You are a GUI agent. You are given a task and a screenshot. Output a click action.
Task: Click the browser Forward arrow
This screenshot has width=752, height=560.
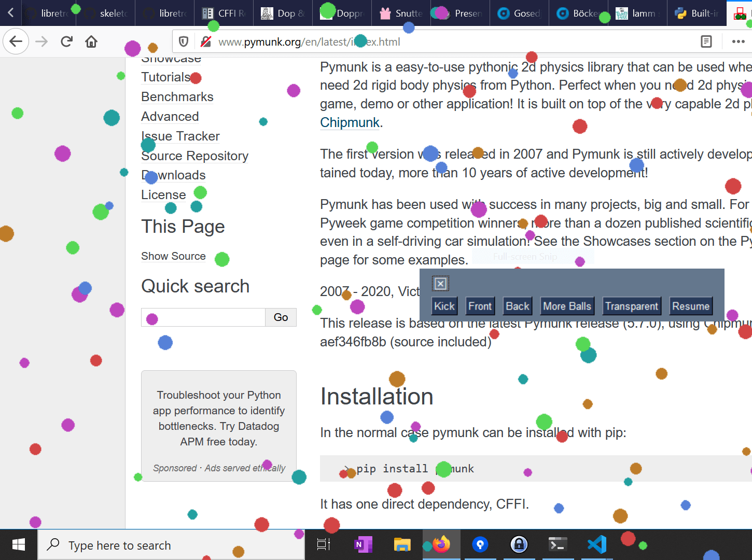pos(41,41)
